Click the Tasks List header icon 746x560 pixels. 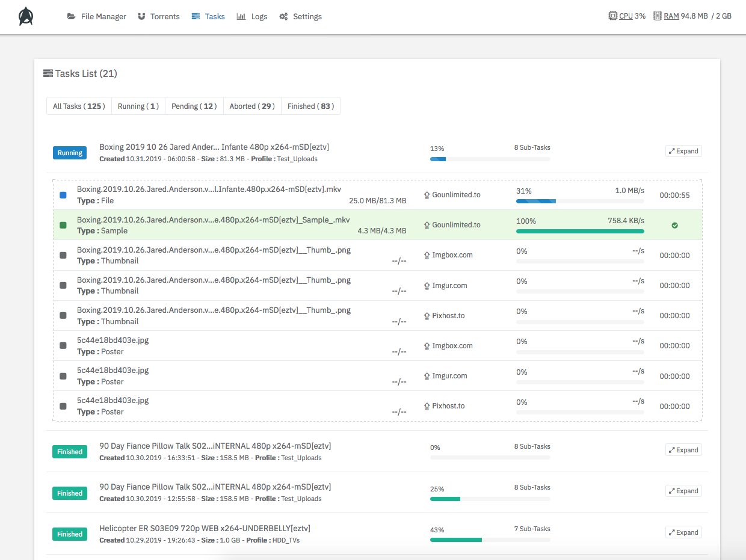coord(48,74)
